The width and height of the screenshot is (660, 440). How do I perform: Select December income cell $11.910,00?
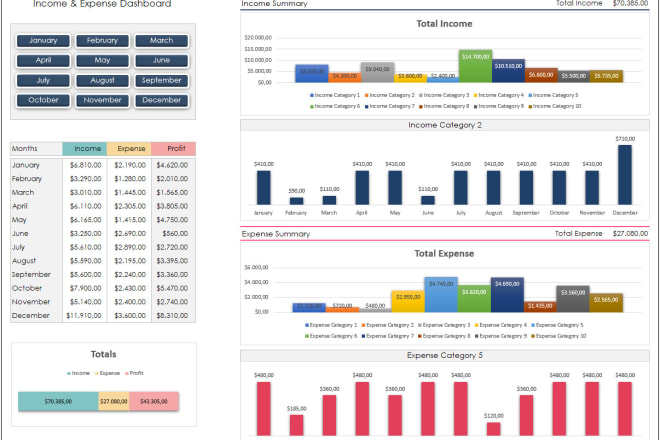tap(84, 316)
